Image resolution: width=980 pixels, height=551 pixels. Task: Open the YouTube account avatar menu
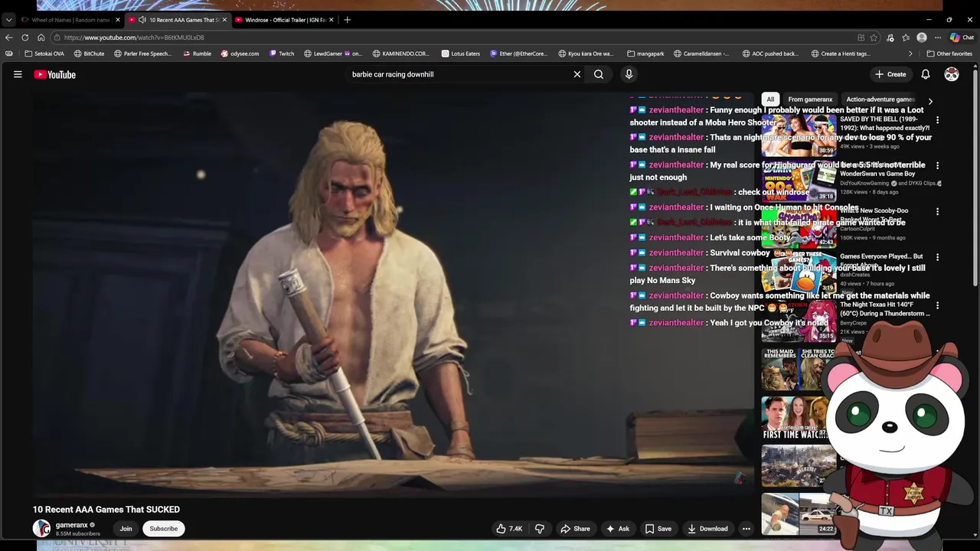[x=952, y=74]
